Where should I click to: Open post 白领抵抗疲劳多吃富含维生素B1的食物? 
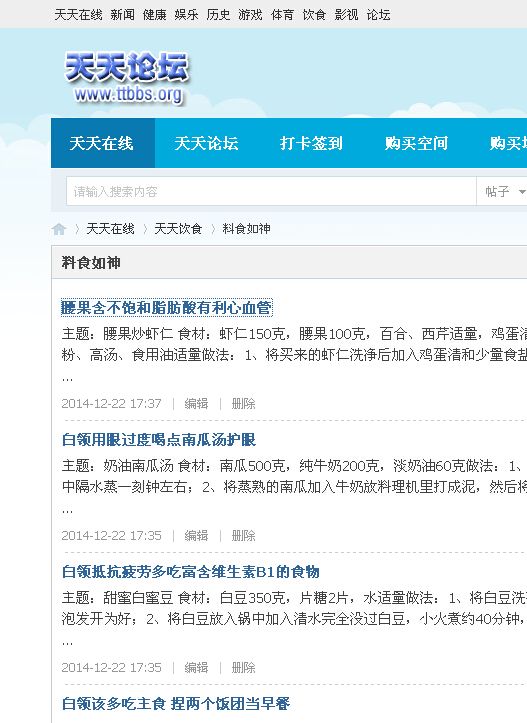(x=190, y=572)
